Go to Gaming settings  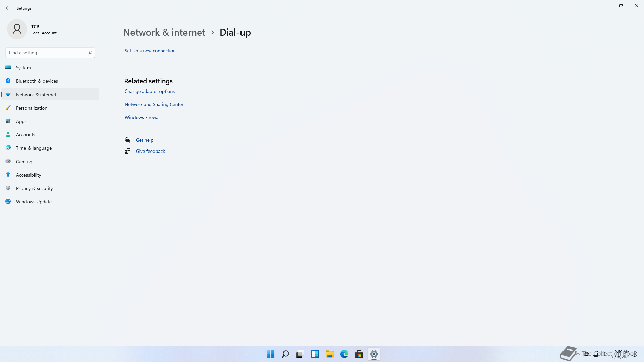coord(50,162)
